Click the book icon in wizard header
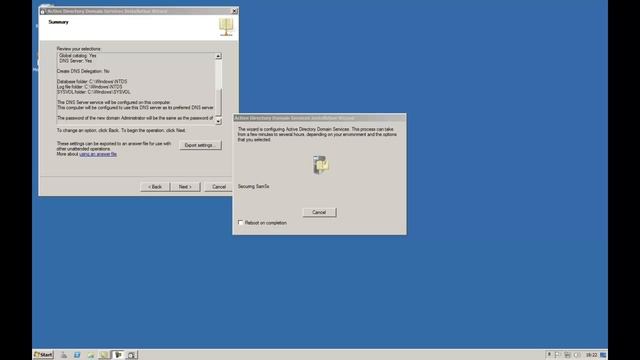The image size is (640, 360). point(226,27)
